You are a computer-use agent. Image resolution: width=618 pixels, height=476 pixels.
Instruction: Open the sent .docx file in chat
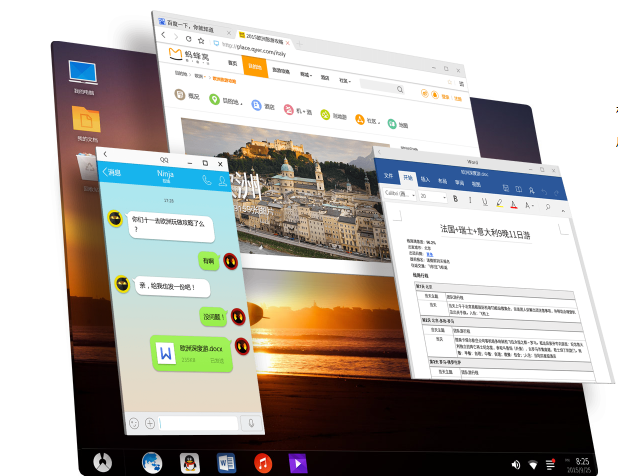[191, 354]
